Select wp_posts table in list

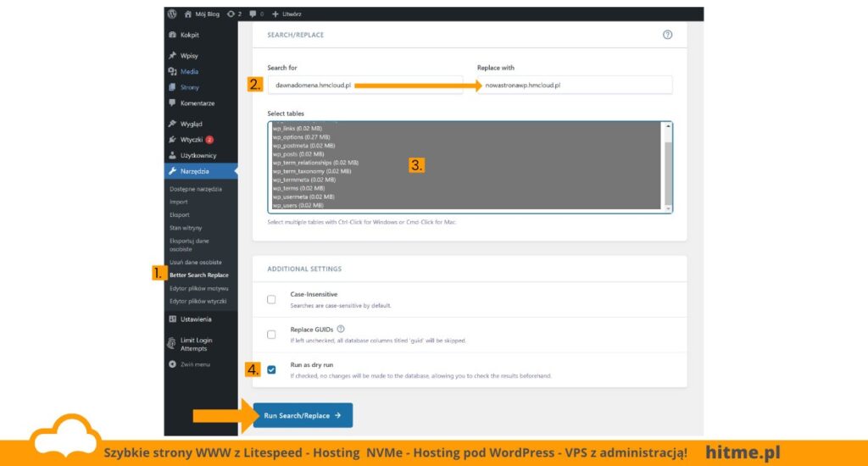pyautogui.click(x=466, y=154)
